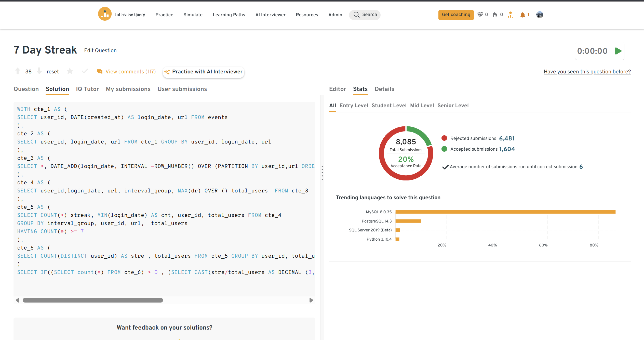The height and width of the screenshot is (340, 644).
Task: Click the diamond gems icon
Action: (x=480, y=15)
